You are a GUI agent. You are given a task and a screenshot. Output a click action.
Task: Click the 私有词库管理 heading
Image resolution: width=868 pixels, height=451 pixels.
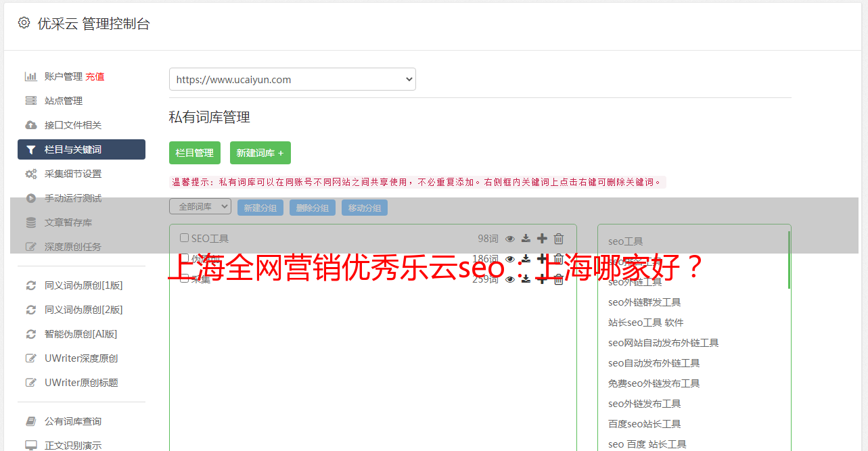(x=210, y=118)
